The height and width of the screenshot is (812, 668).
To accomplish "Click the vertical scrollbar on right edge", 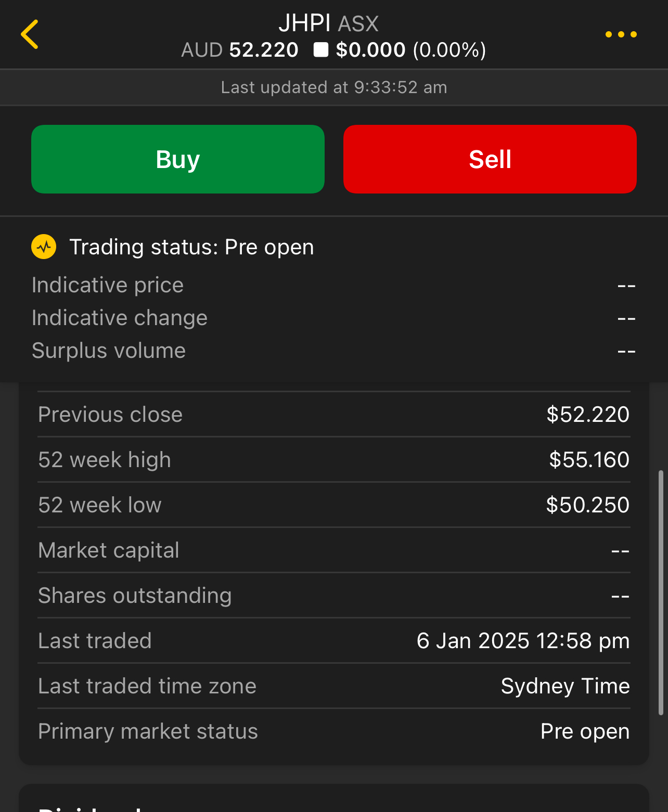I will [x=661, y=592].
